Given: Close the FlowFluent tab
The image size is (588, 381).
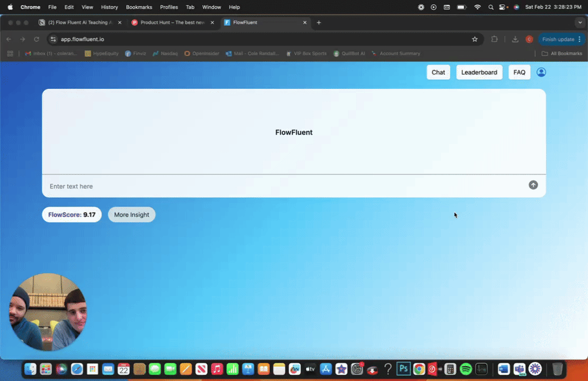Looking at the screenshot, I should [304, 22].
